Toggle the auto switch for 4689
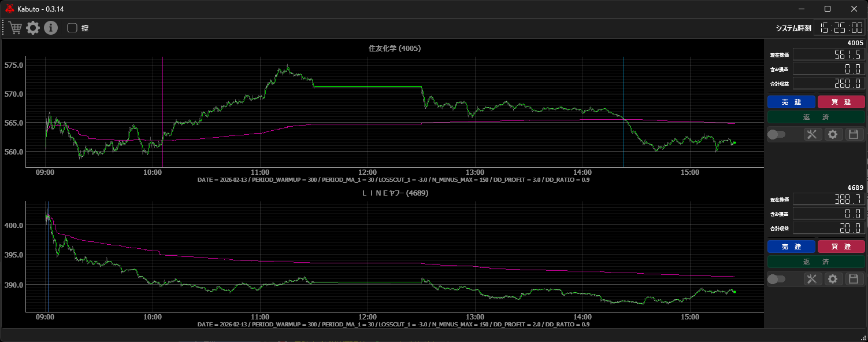Image resolution: width=868 pixels, height=342 pixels. coord(776,279)
